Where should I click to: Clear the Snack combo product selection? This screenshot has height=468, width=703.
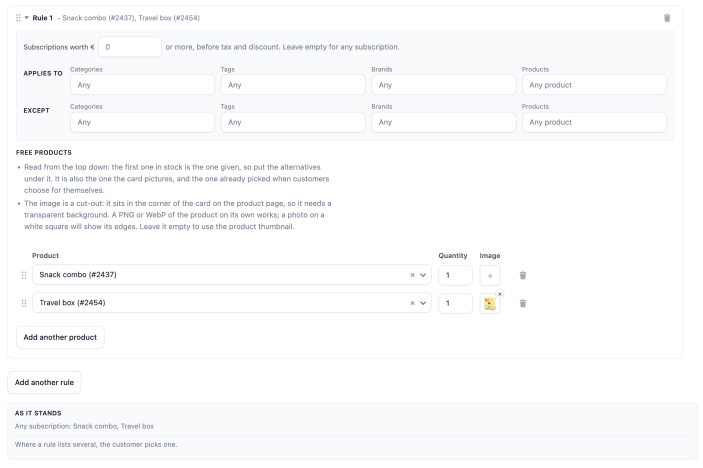coord(412,275)
